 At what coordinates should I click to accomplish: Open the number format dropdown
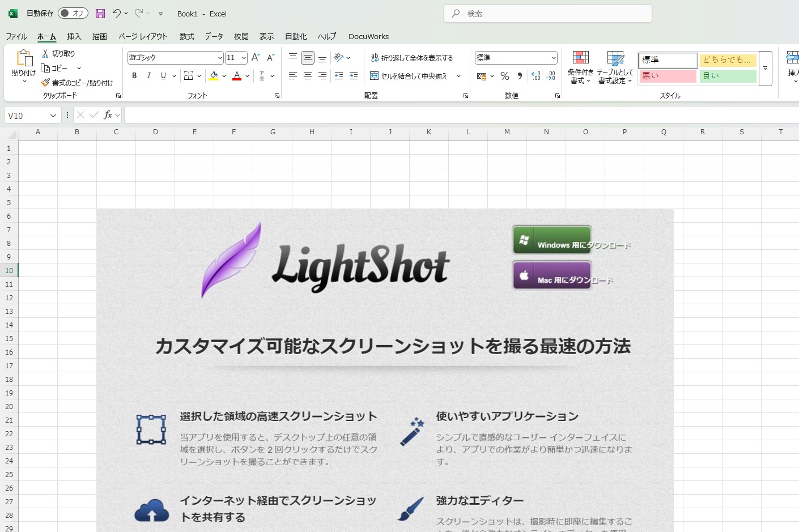553,58
